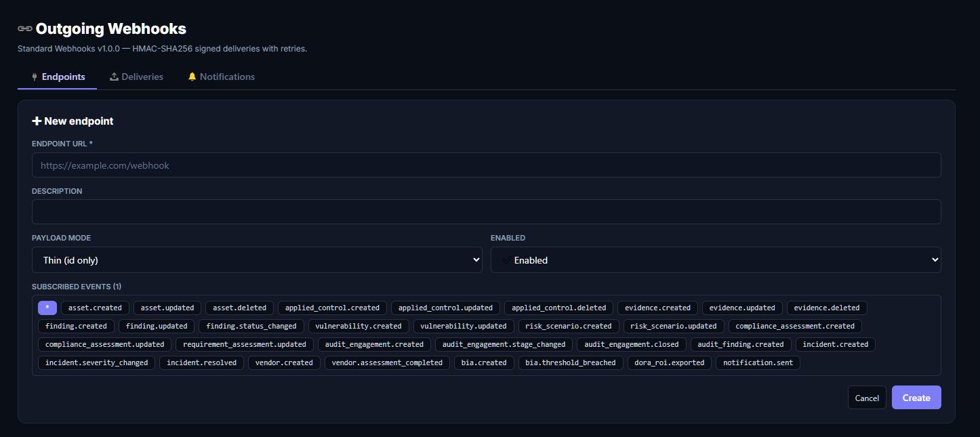Toggle bia.threshold_breached event chip

click(x=571, y=362)
